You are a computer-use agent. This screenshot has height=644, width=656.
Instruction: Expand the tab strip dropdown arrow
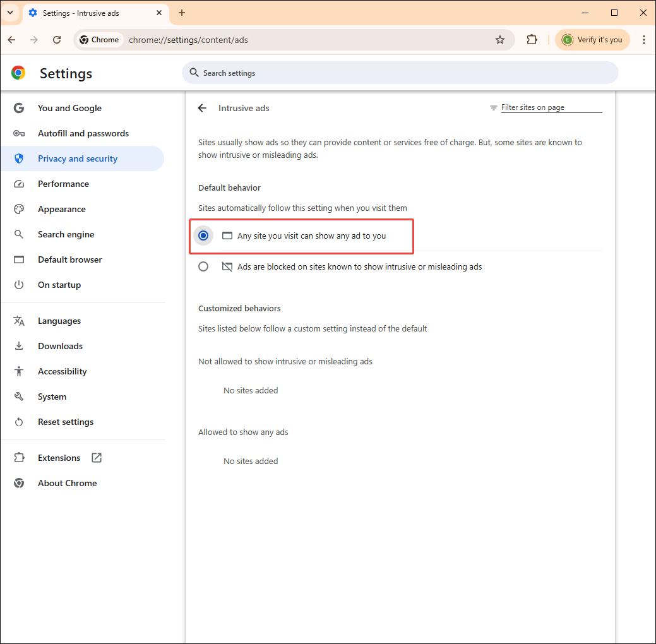(9, 13)
